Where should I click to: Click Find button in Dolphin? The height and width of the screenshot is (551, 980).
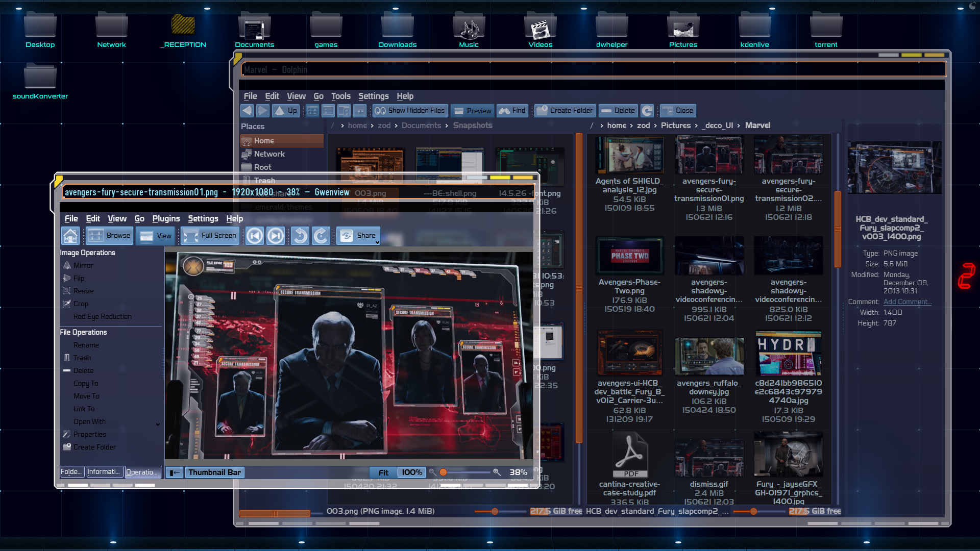[512, 111]
